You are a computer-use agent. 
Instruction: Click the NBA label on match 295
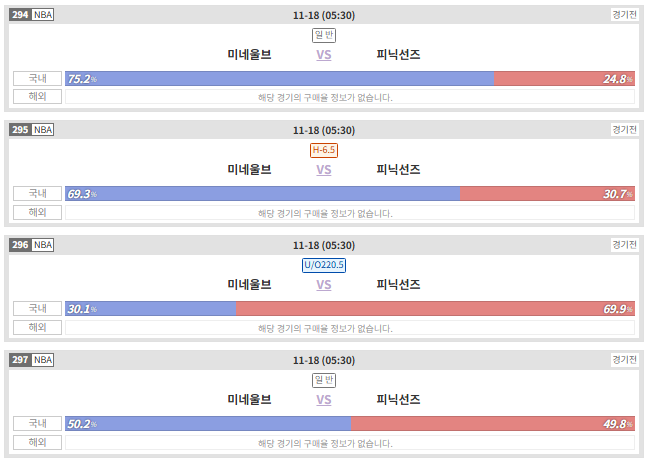tap(43, 130)
